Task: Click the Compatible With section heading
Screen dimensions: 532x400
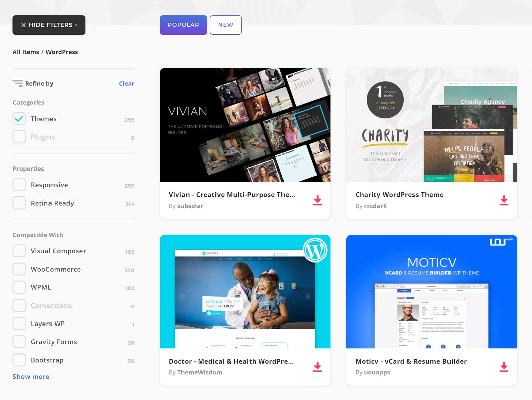Action: 38,235
